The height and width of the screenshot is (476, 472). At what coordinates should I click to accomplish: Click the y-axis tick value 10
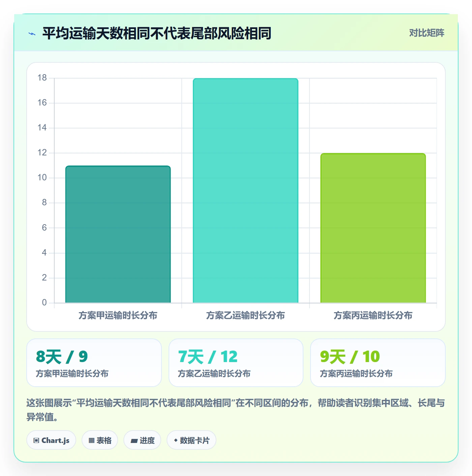[x=42, y=178]
